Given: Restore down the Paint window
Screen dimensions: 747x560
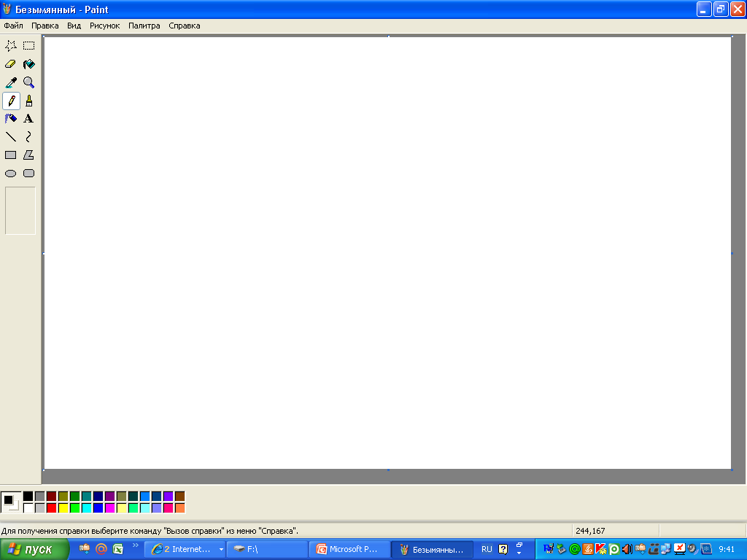Looking at the screenshot, I should pyautogui.click(x=720, y=9).
